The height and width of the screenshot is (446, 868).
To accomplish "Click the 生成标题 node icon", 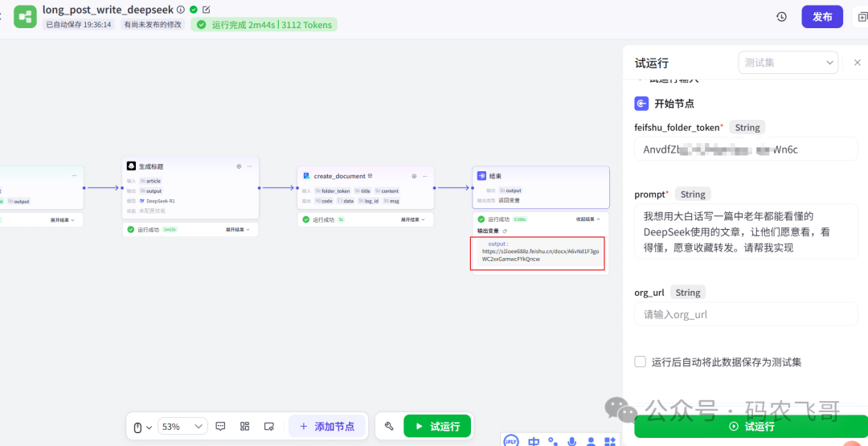I will (x=131, y=166).
